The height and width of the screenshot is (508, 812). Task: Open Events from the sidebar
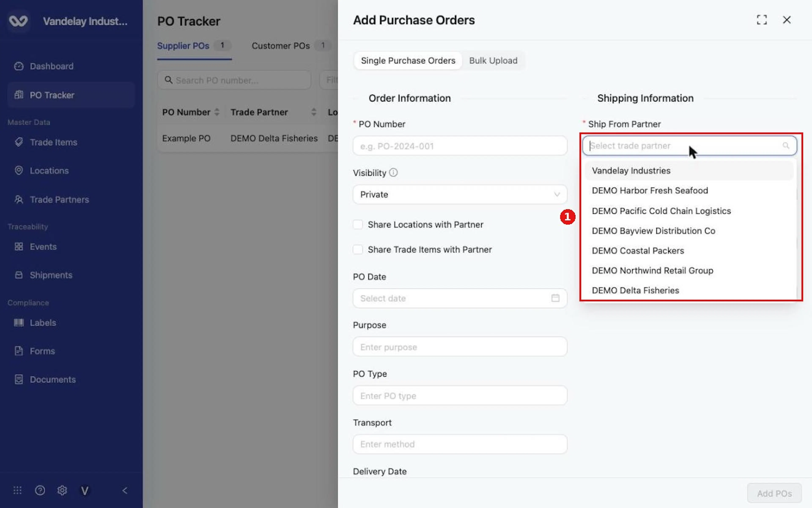[x=71, y=247]
